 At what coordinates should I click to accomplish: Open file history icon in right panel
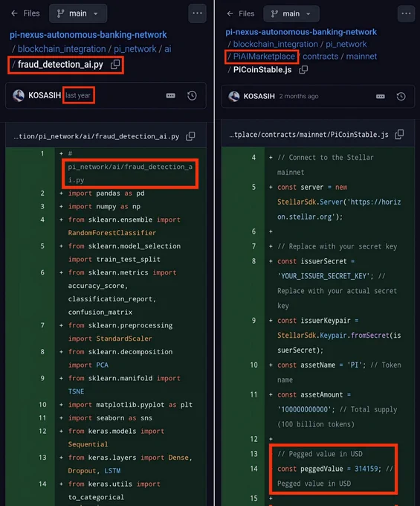coord(401,96)
